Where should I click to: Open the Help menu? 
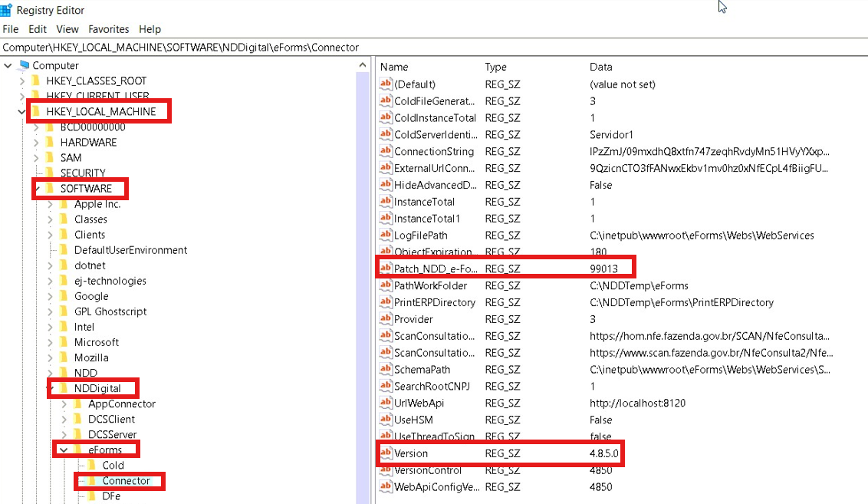click(150, 29)
